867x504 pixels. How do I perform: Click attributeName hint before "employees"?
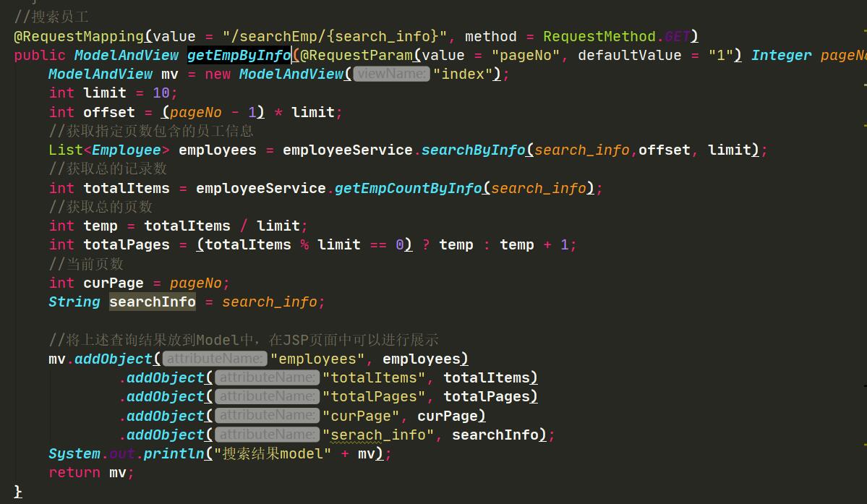(215, 359)
